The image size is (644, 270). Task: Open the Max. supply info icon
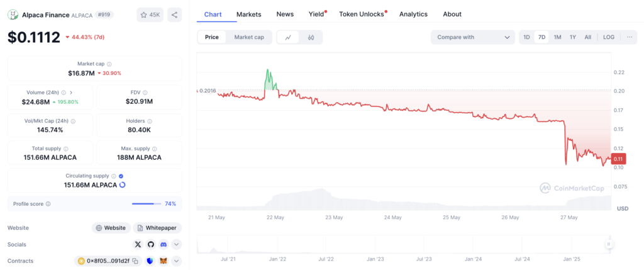[x=155, y=149]
